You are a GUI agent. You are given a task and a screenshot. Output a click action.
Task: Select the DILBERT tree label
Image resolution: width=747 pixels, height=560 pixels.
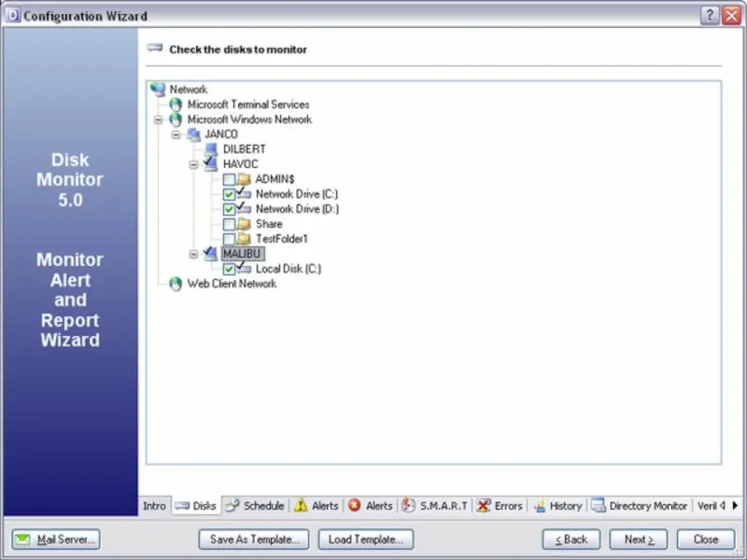pyautogui.click(x=244, y=149)
